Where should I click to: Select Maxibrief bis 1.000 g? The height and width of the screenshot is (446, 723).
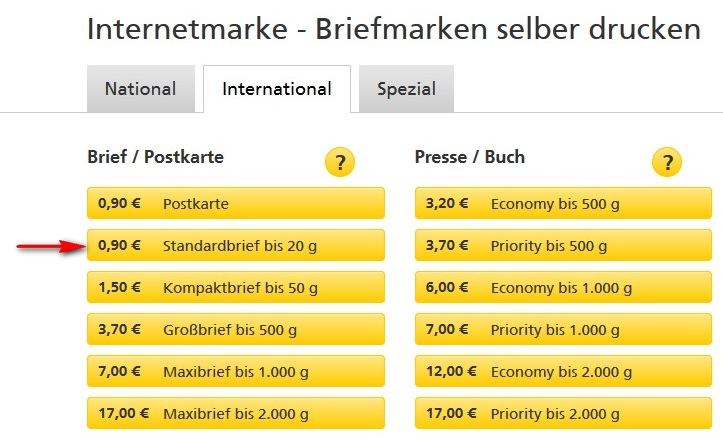pos(236,371)
